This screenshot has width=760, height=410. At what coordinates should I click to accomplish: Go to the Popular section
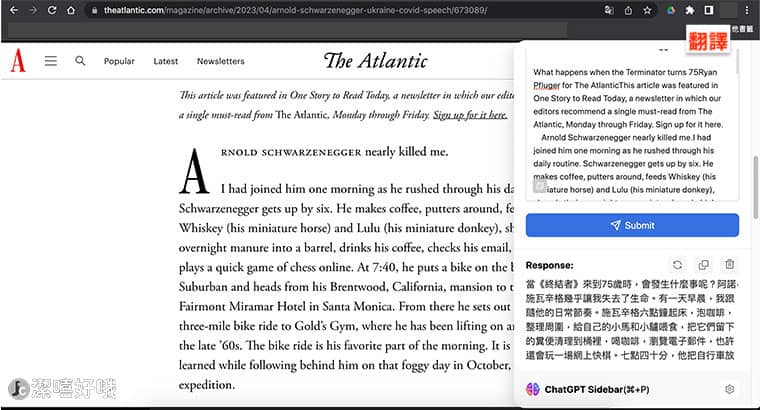coord(119,61)
